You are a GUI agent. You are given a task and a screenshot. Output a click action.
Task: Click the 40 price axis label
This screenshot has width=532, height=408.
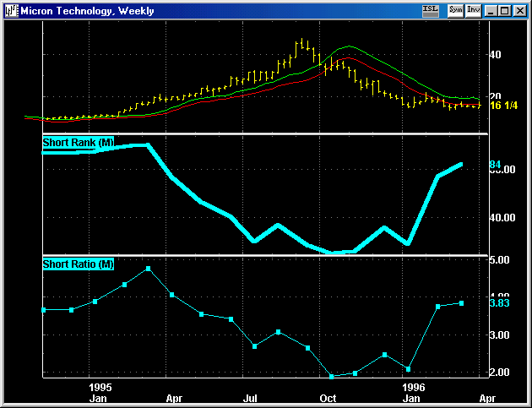pyautogui.click(x=496, y=55)
